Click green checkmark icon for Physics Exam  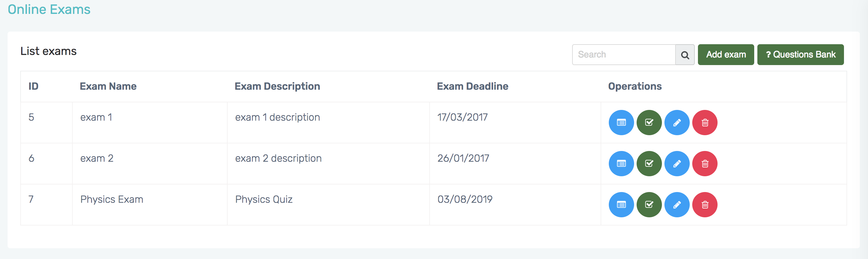[649, 205]
